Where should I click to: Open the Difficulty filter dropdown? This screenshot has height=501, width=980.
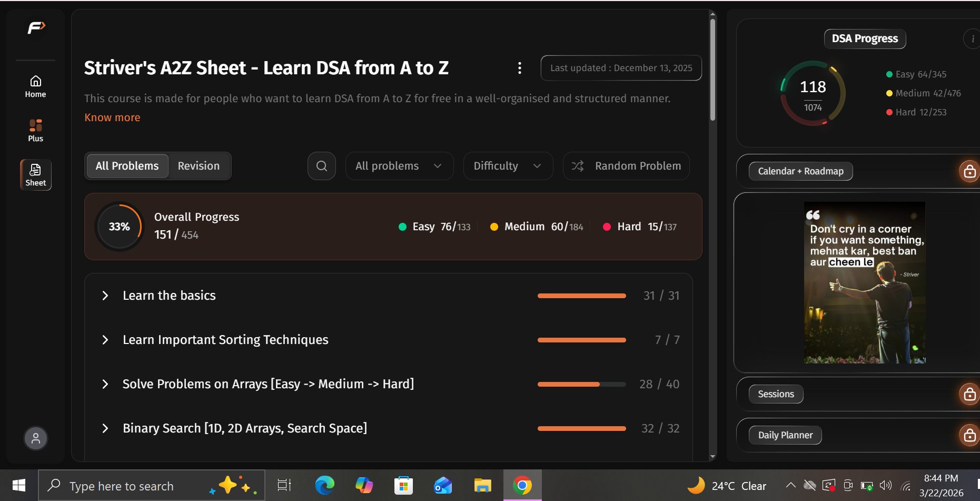click(x=508, y=166)
